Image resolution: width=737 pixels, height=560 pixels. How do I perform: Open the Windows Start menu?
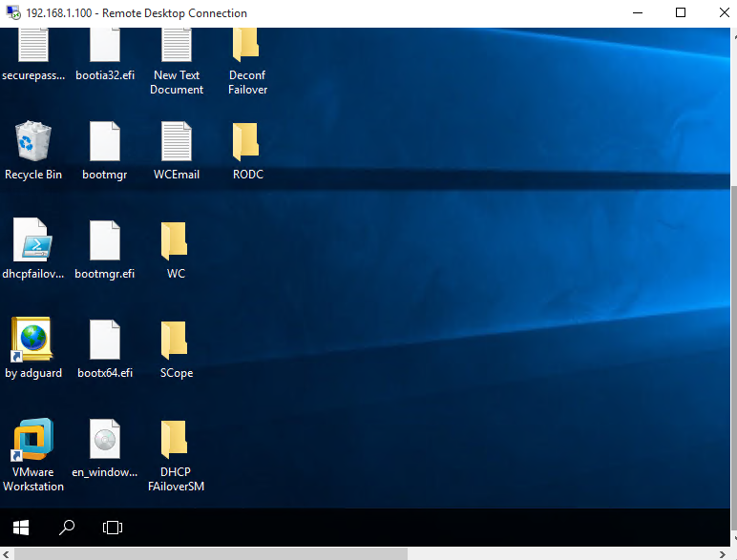[x=21, y=528]
